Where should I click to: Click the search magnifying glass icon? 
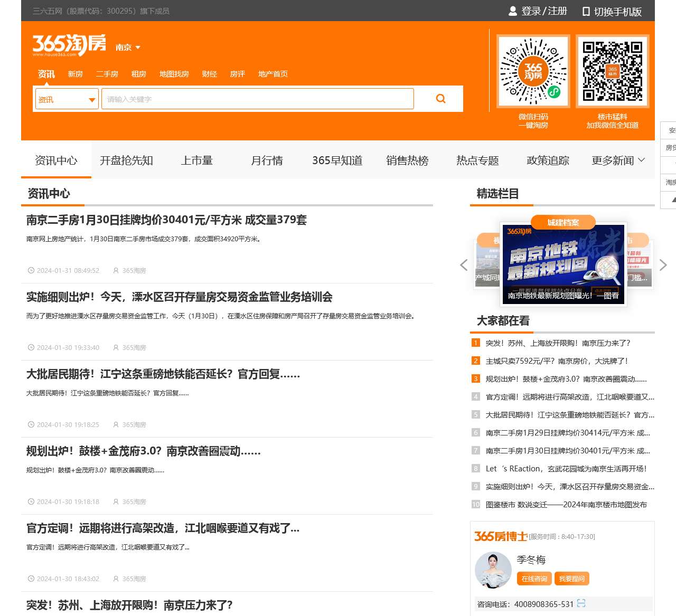tap(440, 98)
